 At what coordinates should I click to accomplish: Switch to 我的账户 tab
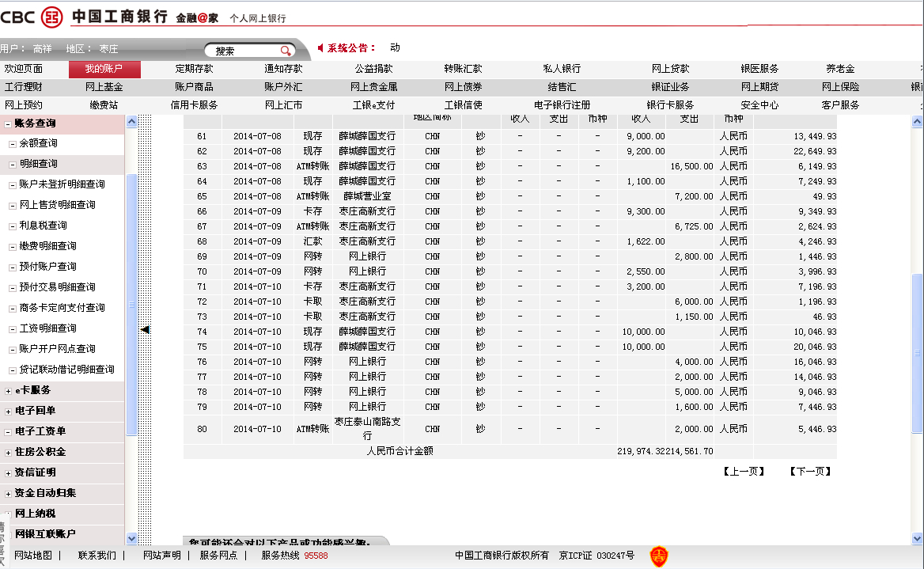[x=104, y=69]
